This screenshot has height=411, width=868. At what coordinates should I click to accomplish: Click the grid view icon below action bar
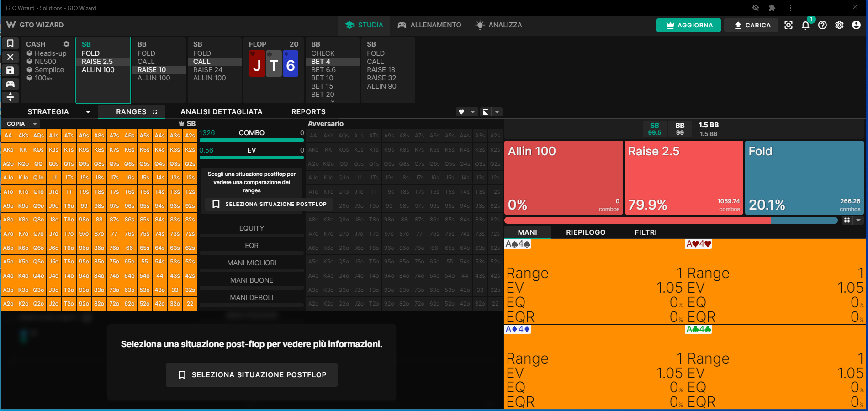point(847,220)
